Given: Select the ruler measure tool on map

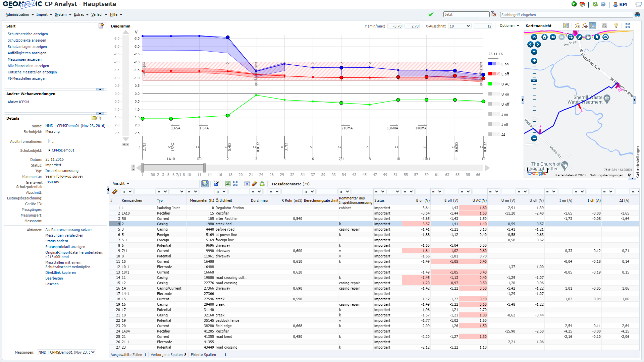Looking at the screenshot, I should tap(579, 37).
